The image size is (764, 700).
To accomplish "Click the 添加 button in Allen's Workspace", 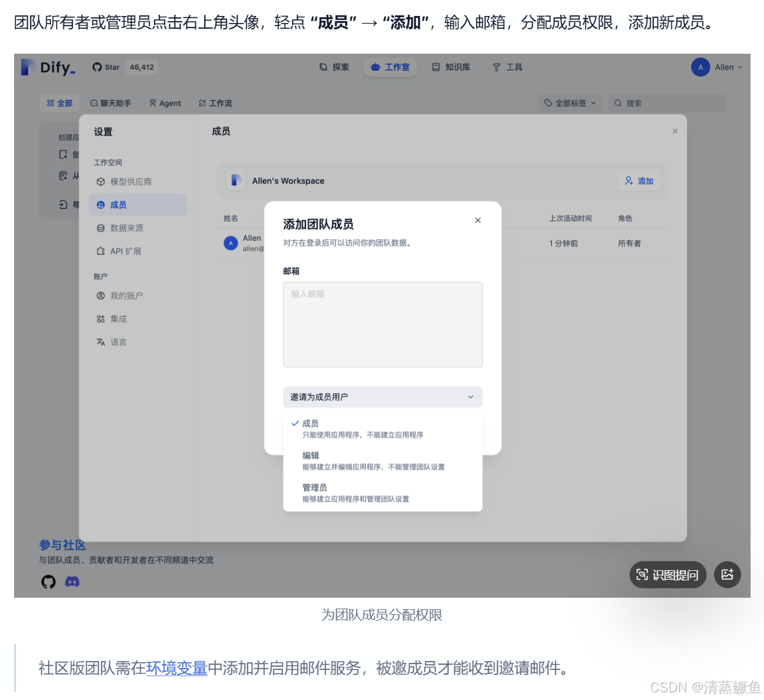I will click(x=638, y=181).
